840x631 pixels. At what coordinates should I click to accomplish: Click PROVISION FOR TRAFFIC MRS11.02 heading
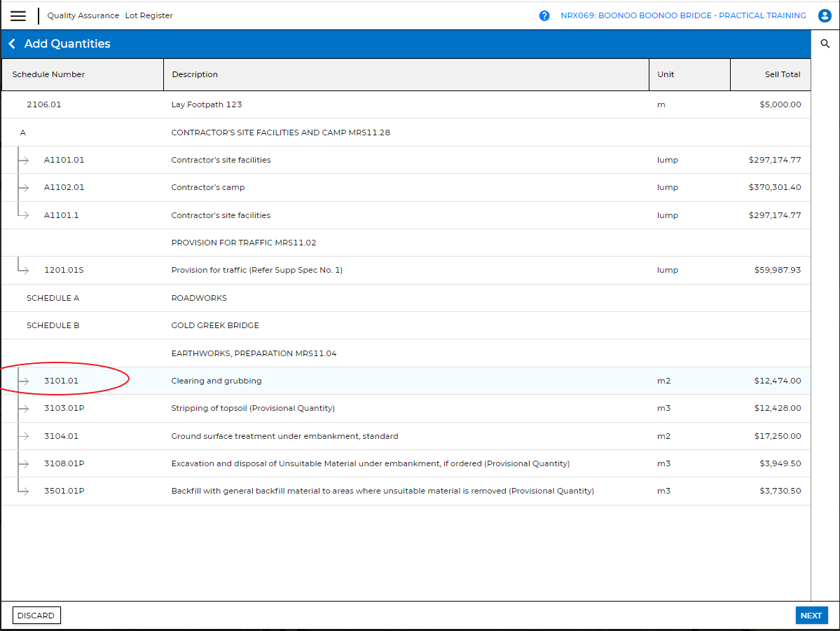coord(244,243)
